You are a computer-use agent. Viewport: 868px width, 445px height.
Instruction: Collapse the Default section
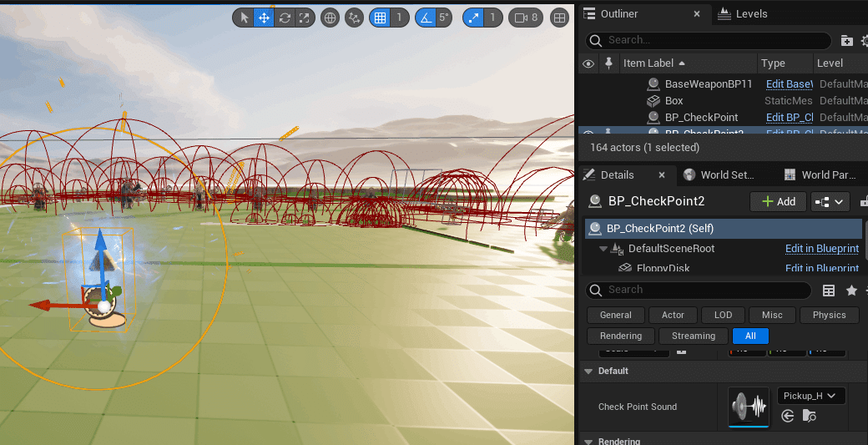pyautogui.click(x=588, y=372)
